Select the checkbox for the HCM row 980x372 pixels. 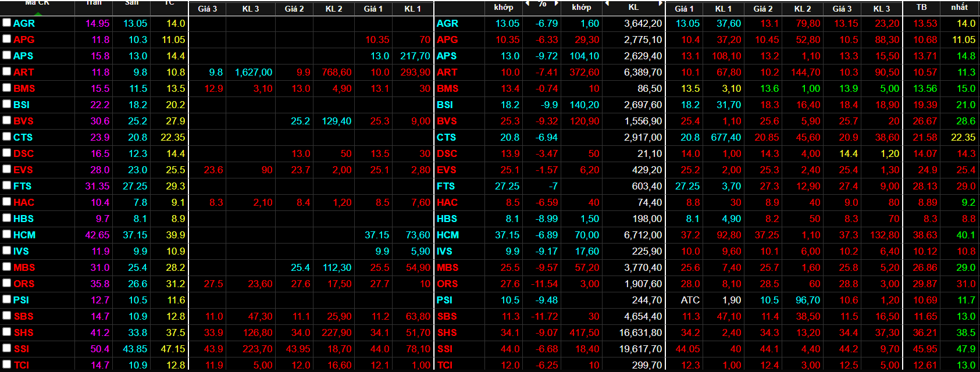(6, 234)
